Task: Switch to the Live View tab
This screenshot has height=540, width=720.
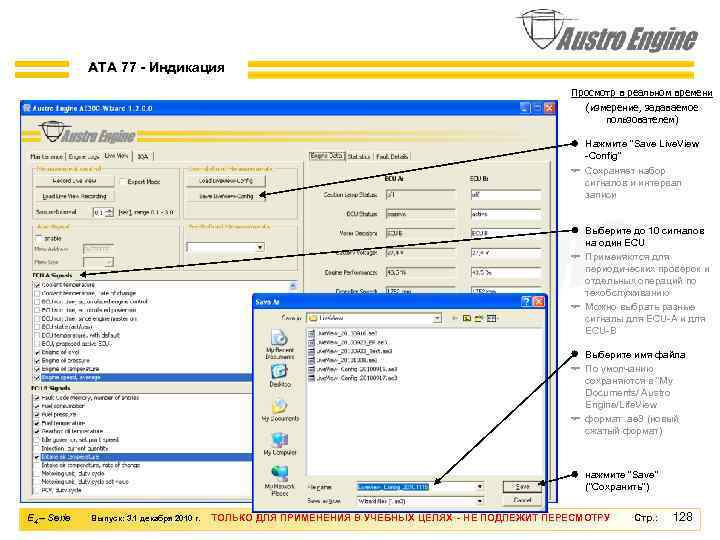Action: (116, 156)
